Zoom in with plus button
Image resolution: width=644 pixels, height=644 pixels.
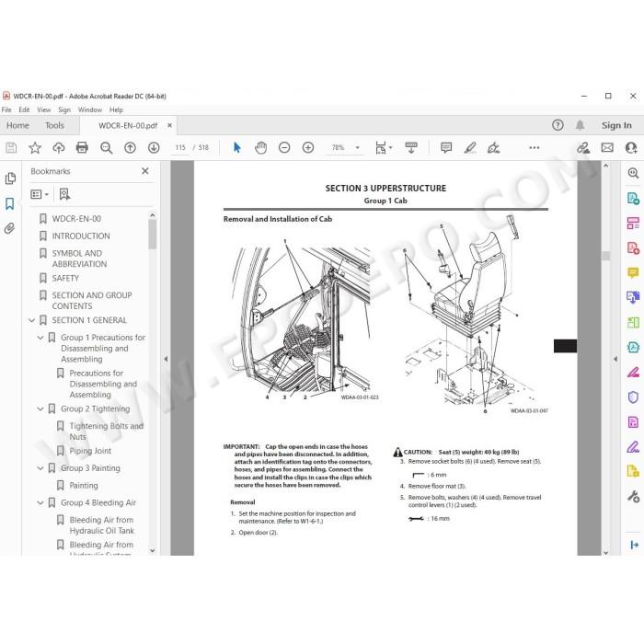[x=308, y=147]
